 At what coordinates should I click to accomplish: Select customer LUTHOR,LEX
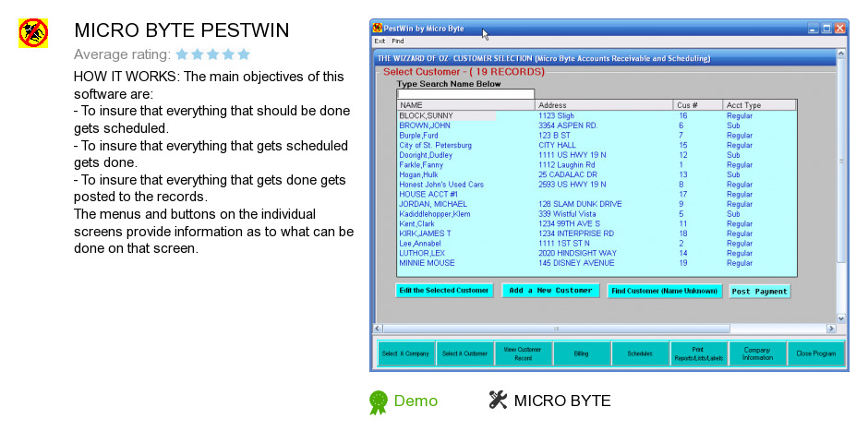[422, 253]
